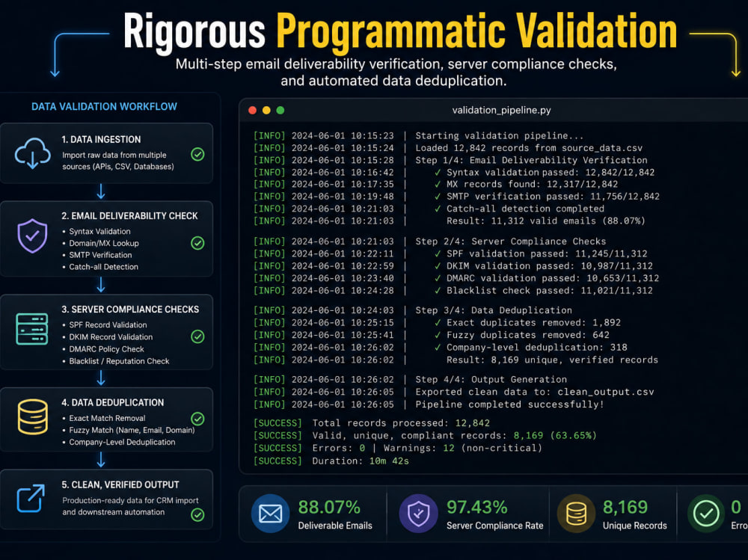Click the export arrow icon for Clean, Verified Output
The height and width of the screenshot is (560, 748).
pyautogui.click(x=31, y=499)
